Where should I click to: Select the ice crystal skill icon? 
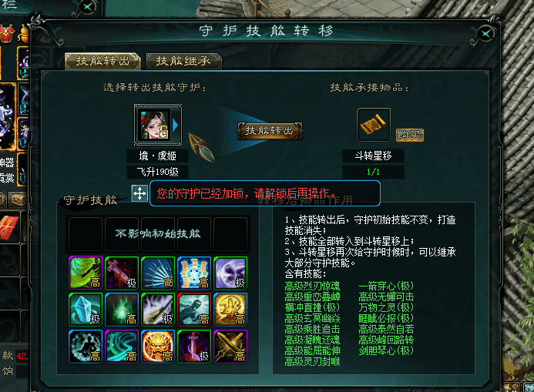point(86,310)
